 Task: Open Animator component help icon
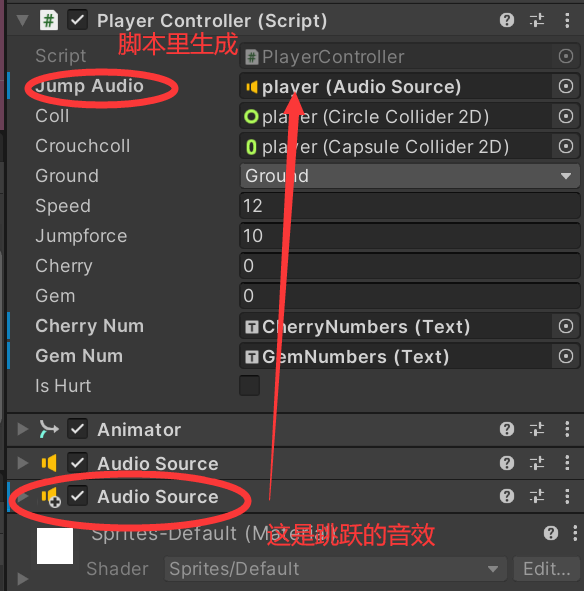pyautogui.click(x=507, y=429)
